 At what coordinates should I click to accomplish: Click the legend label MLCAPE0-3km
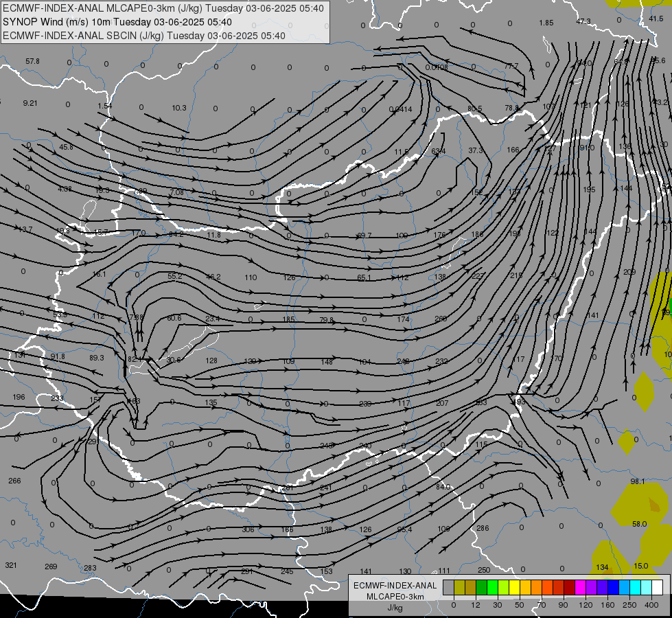coord(395,597)
